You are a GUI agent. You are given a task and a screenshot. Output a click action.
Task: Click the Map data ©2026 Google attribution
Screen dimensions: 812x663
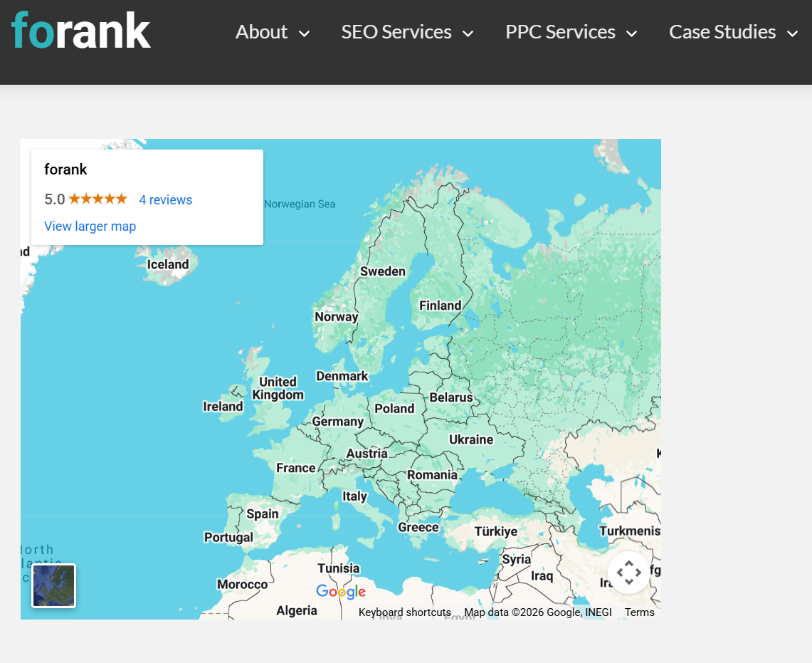click(537, 612)
